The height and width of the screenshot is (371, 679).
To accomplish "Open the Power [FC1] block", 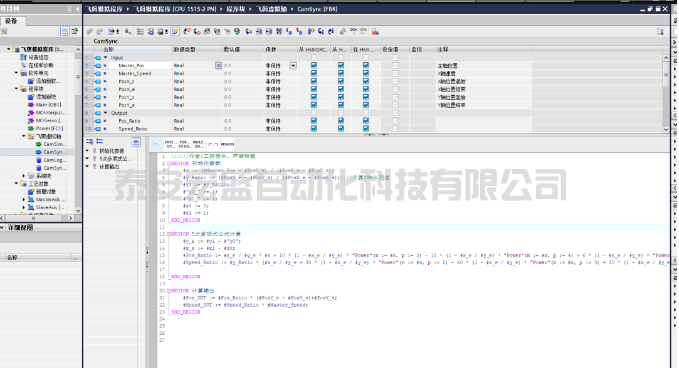I will tap(49, 129).
